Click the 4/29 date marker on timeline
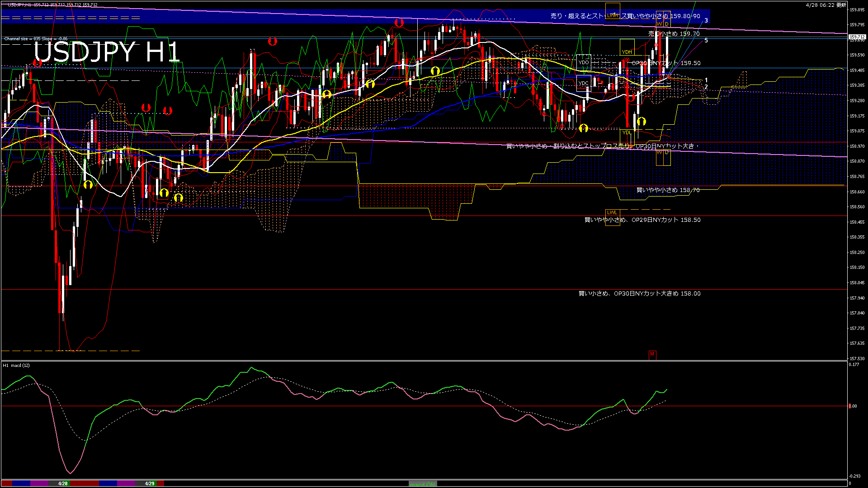This screenshot has width=868, height=488. pyautogui.click(x=150, y=483)
